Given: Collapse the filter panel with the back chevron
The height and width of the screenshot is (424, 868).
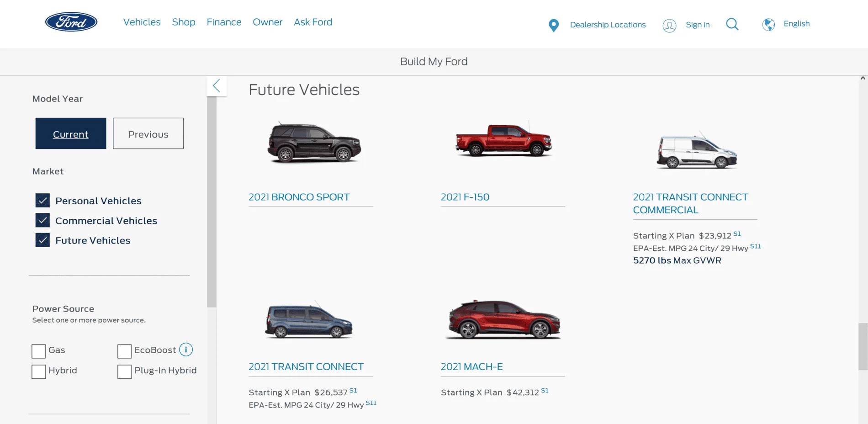Looking at the screenshot, I should 217,85.
